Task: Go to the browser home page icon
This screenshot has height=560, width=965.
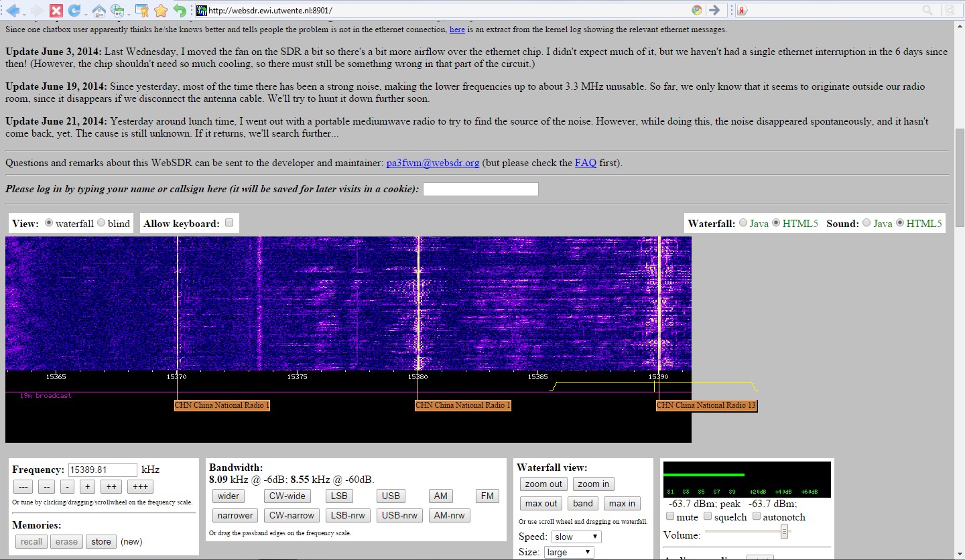Action: pyautogui.click(x=99, y=10)
